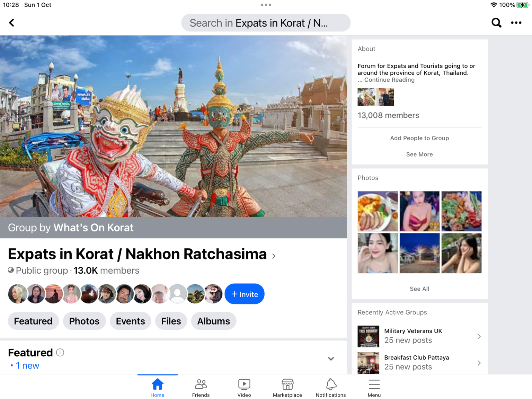Open the Menu tab
This screenshot has width=532, height=399.
(x=374, y=387)
